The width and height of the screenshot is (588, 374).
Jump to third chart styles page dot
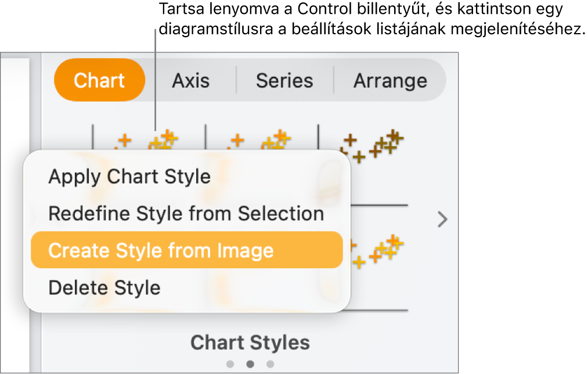coord(270,364)
